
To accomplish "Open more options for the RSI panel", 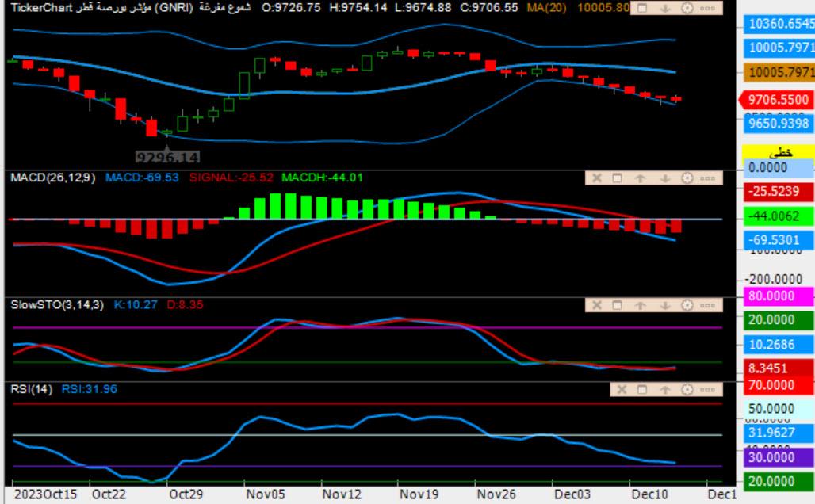I will [x=707, y=390].
